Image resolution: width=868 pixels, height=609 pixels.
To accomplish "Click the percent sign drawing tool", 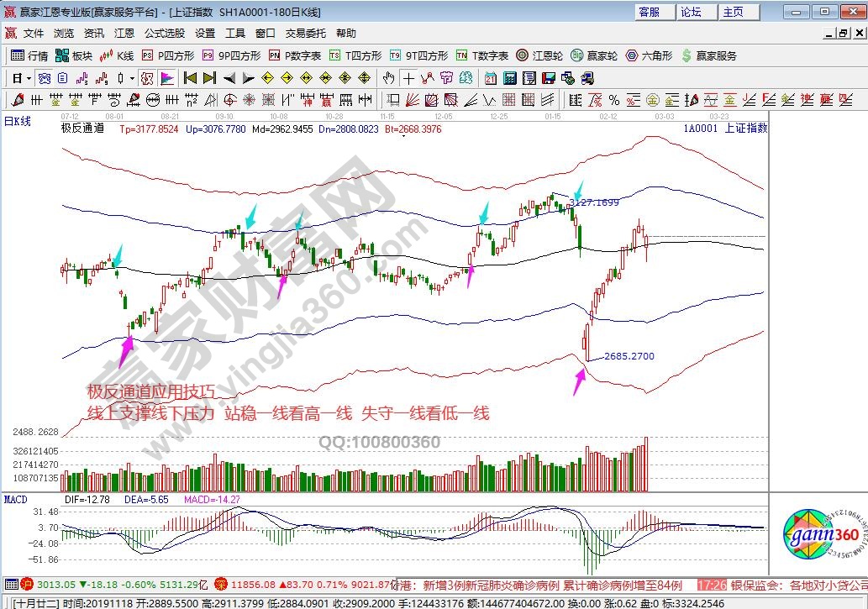I will [614, 100].
